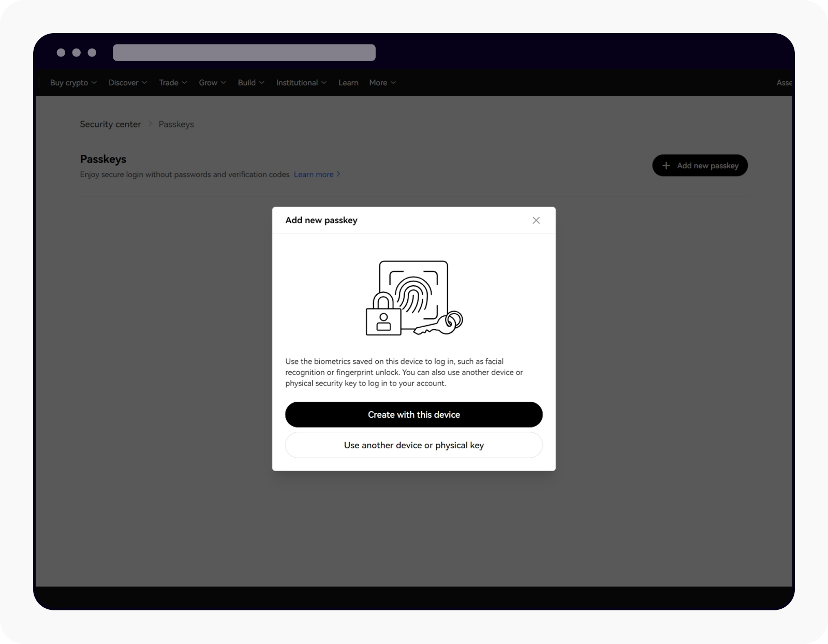Click the Enjoy secure login description text

185,174
